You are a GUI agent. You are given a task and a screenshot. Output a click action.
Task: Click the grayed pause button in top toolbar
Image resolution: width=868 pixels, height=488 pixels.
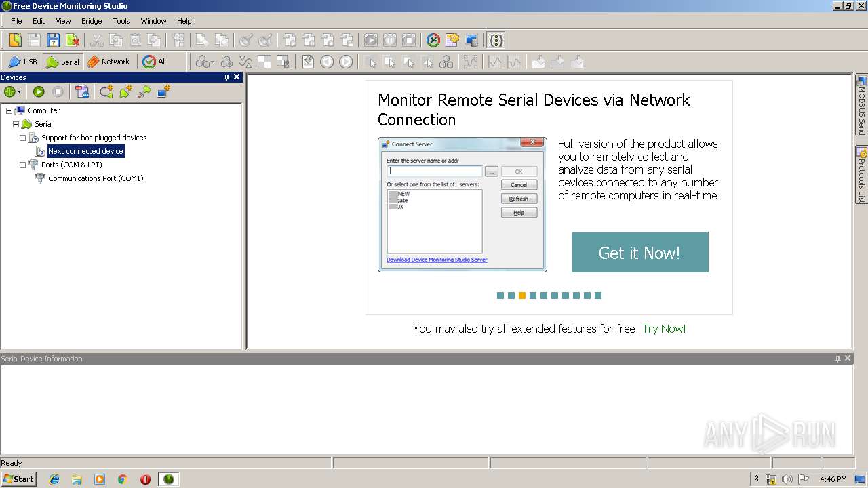click(390, 40)
